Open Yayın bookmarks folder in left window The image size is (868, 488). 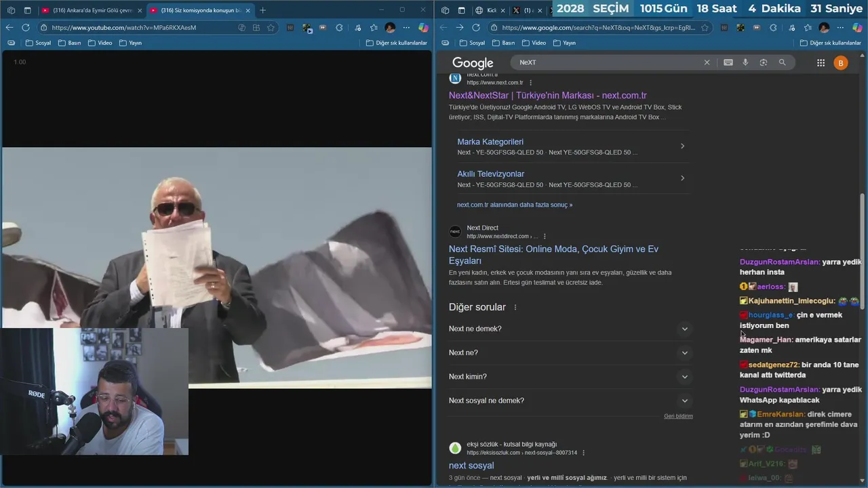(x=130, y=43)
